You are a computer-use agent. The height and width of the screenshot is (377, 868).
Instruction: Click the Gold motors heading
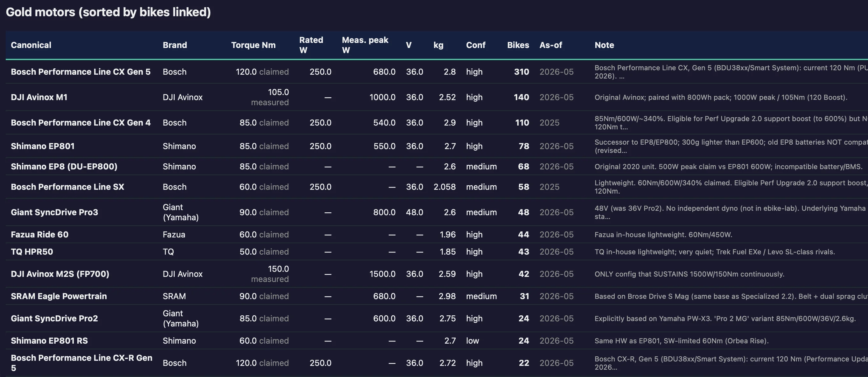coord(108,12)
